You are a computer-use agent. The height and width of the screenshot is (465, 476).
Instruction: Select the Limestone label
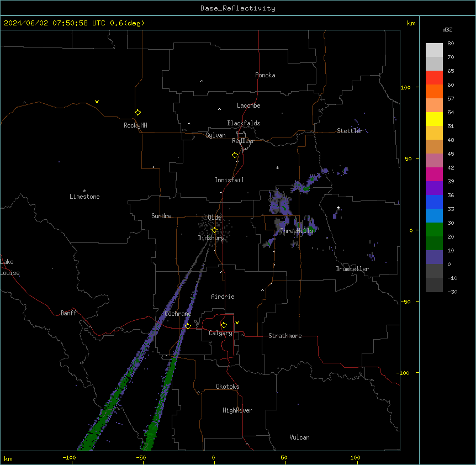point(84,197)
